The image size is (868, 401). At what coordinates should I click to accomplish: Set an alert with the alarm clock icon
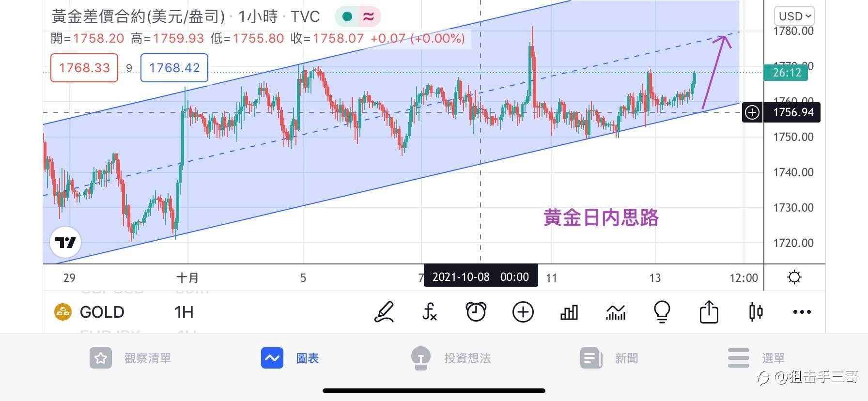[476, 312]
